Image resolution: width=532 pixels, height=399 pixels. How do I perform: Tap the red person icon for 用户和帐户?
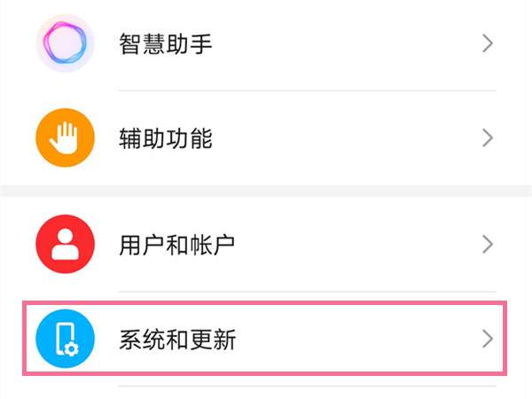(x=66, y=244)
